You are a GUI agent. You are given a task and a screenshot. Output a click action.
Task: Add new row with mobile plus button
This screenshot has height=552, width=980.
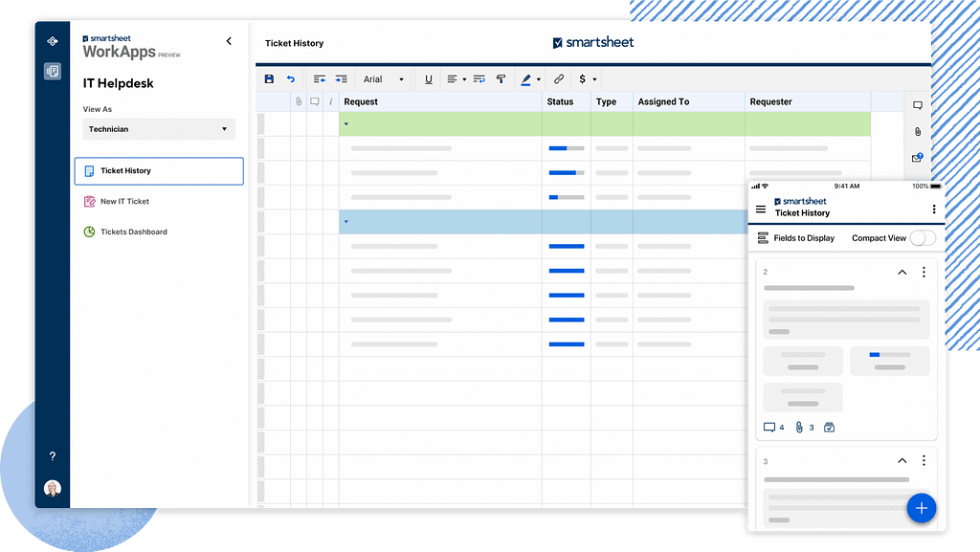922,508
